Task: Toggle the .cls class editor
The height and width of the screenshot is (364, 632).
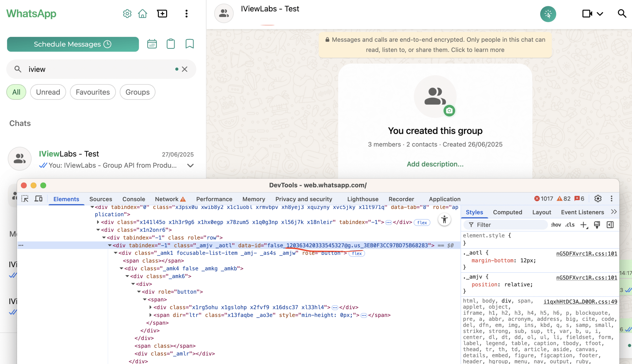Action: point(570,225)
